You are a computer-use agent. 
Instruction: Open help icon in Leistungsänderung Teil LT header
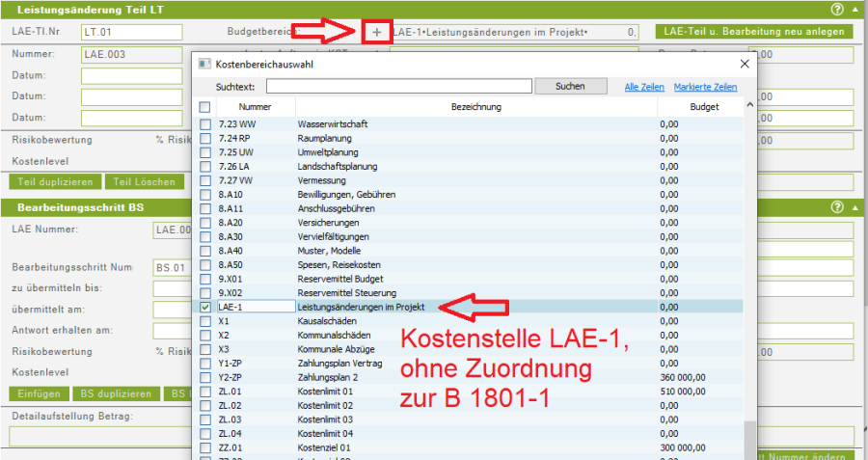pos(837,9)
